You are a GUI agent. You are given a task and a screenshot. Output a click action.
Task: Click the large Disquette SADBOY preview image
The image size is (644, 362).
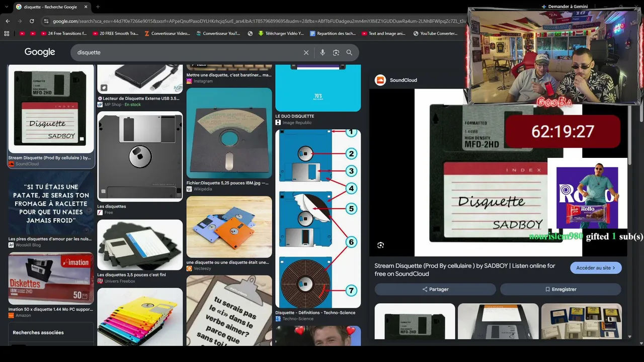498,172
